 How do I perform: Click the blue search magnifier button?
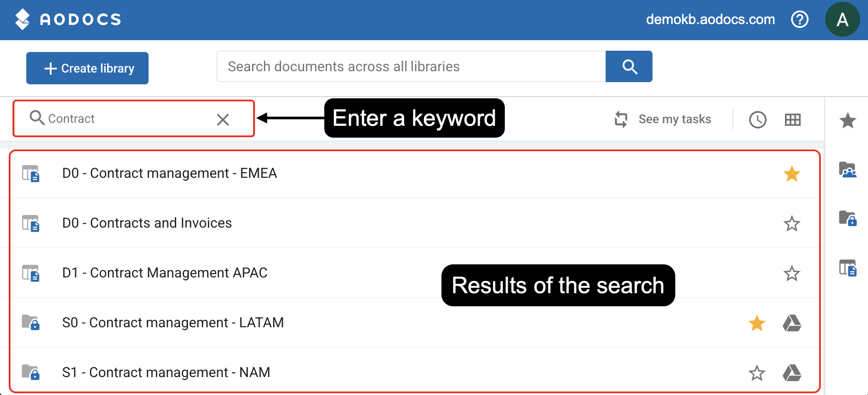pos(629,66)
